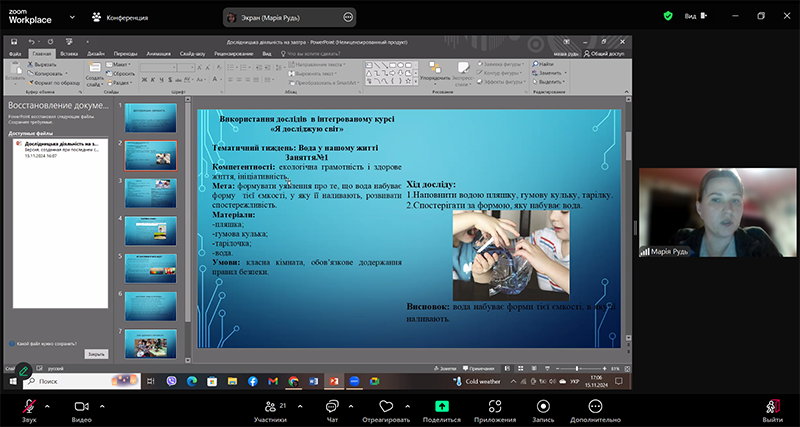Toggle text shadow S formatting
The image size is (800, 427).
(x=170, y=80)
